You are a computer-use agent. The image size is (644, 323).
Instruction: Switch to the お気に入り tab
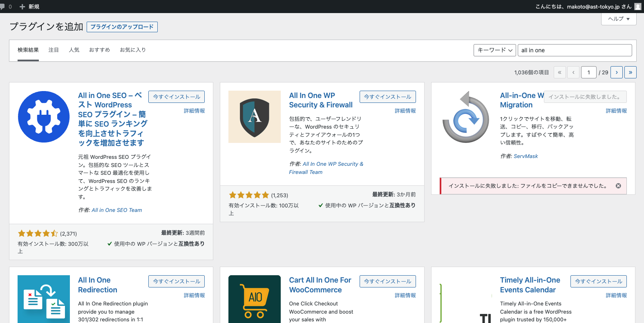[x=133, y=50]
